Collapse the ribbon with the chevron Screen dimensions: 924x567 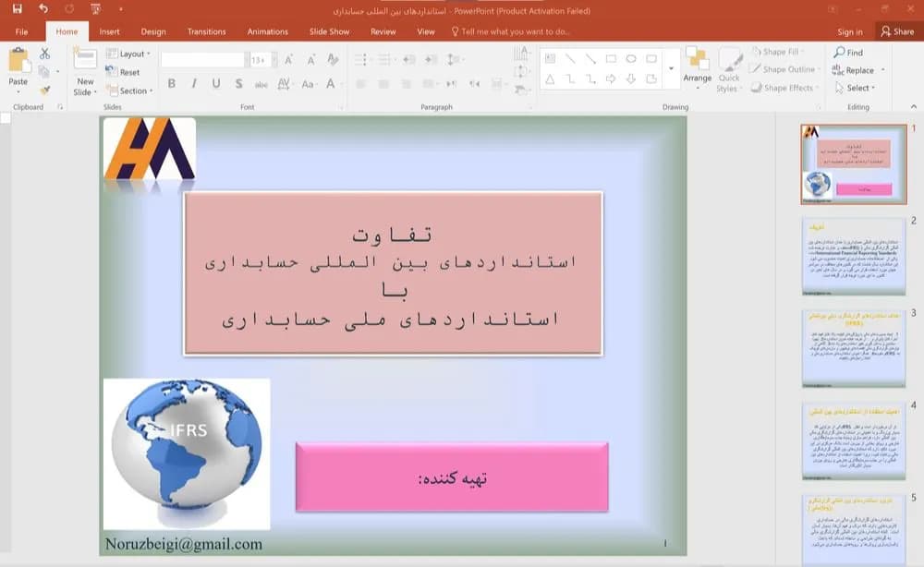(x=914, y=106)
